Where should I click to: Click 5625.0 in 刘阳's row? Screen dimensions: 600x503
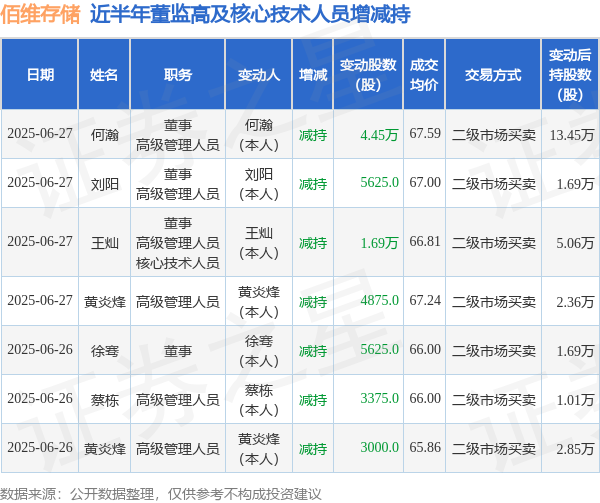380,182
